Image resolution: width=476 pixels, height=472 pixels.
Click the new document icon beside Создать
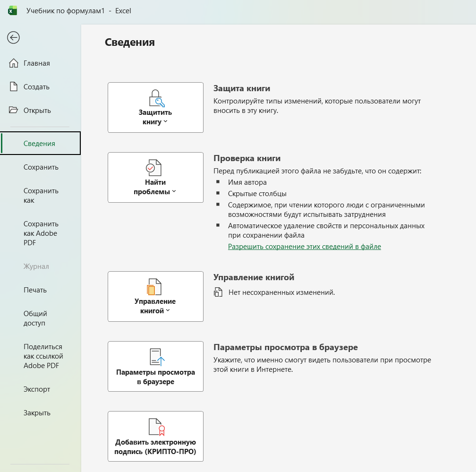pos(13,86)
